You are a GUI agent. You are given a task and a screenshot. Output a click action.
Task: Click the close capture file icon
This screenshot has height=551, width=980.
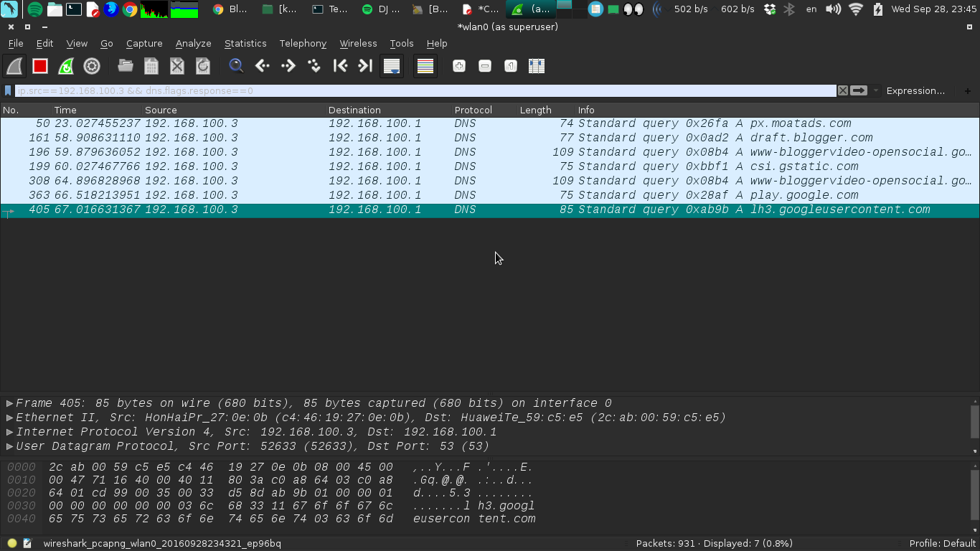click(x=177, y=66)
